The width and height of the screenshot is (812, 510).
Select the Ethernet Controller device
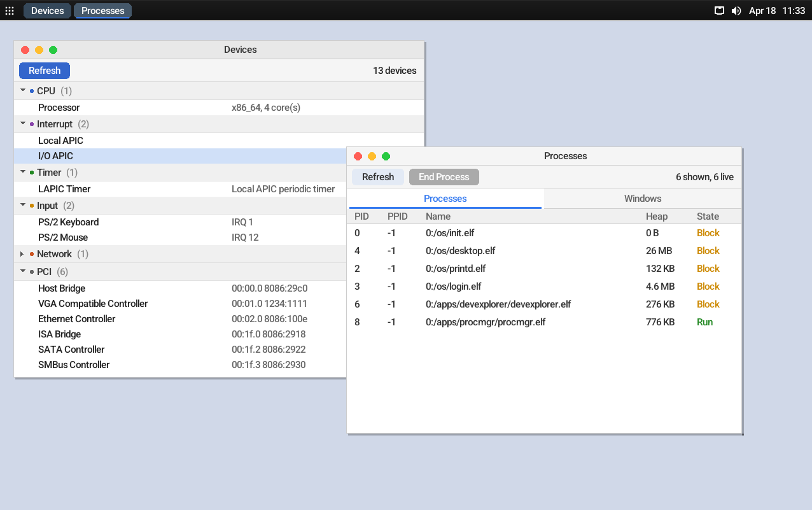181,319
